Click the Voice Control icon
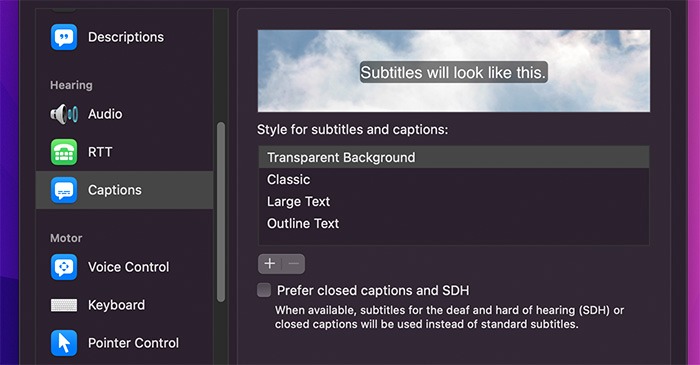 pos(64,267)
